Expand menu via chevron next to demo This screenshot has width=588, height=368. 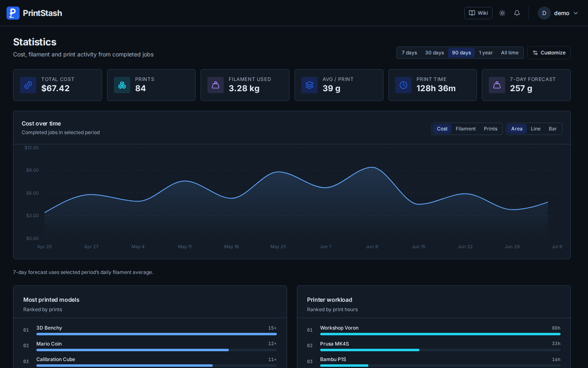pyautogui.click(x=576, y=13)
